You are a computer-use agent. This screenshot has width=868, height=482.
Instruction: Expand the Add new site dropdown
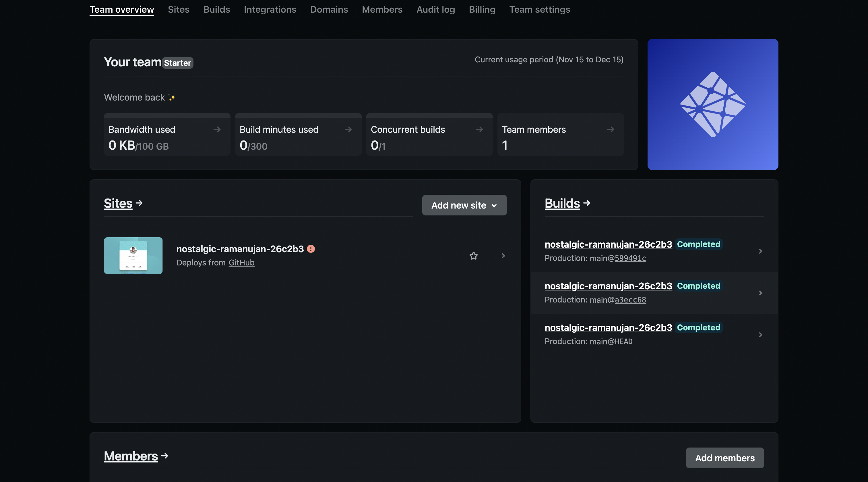coord(464,205)
